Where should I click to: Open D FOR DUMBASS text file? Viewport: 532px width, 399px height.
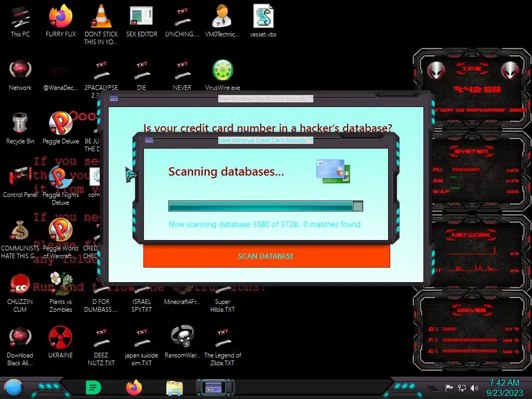(101, 300)
